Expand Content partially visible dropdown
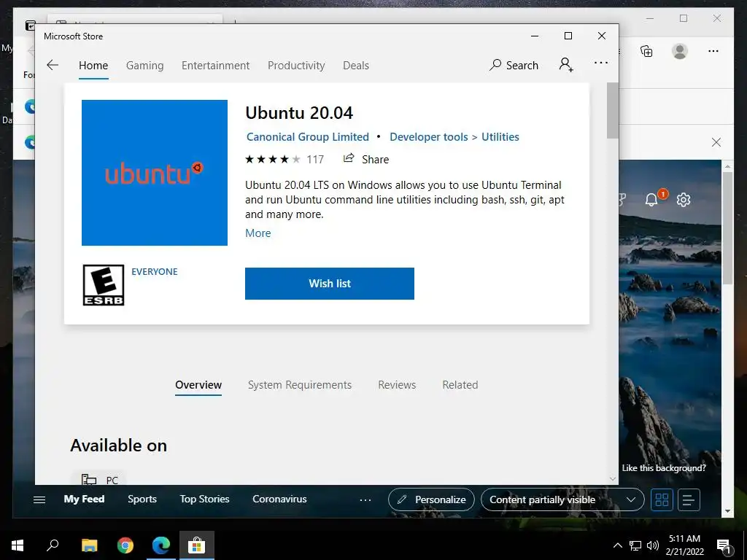Screen dimensions: 747x560 (562, 499)
